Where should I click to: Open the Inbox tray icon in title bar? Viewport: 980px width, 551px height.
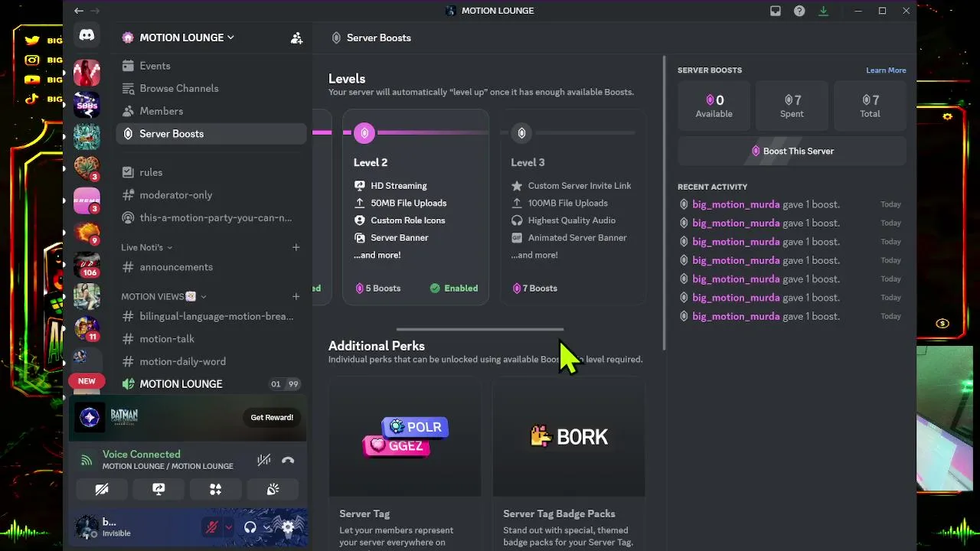click(x=776, y=11)
